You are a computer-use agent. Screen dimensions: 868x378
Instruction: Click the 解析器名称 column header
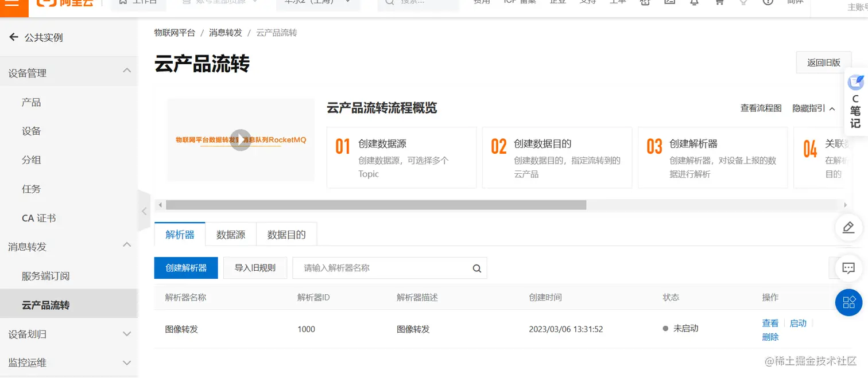(185, 298)
